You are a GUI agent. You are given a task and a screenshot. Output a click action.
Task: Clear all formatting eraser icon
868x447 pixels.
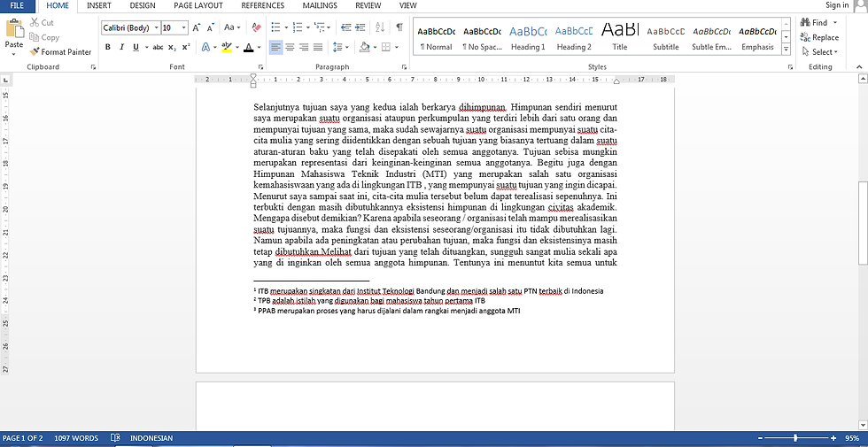256,27
